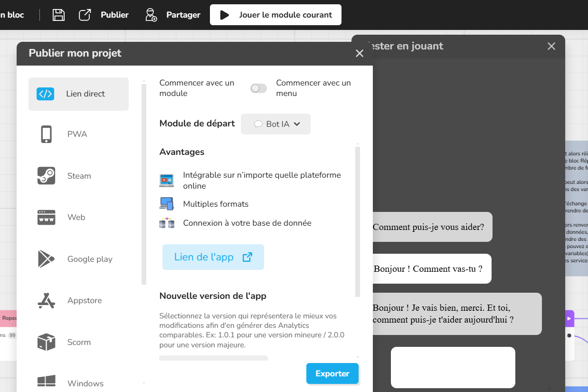Select the PWA export option
Screen dimensions: 588x392
coord(78,134)
